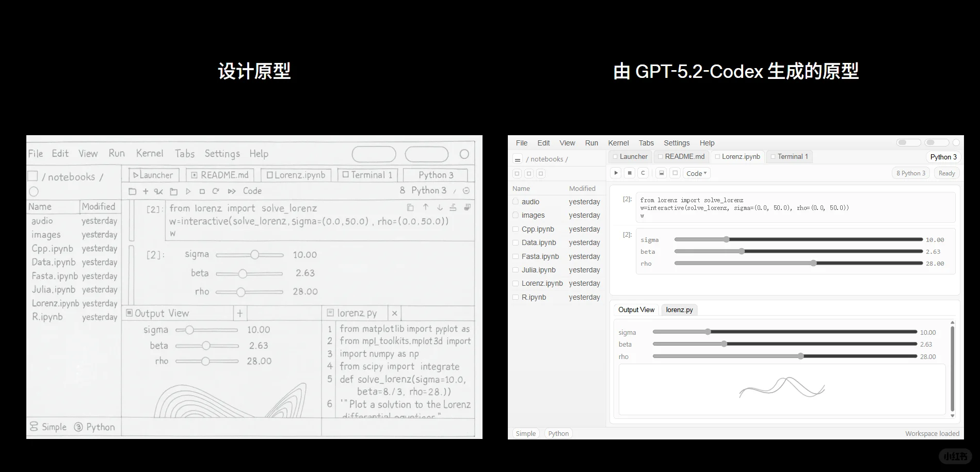Restart the kernel with the C icon
The width and height of the screenshot is (980, 472).
[x=643, y=173]
